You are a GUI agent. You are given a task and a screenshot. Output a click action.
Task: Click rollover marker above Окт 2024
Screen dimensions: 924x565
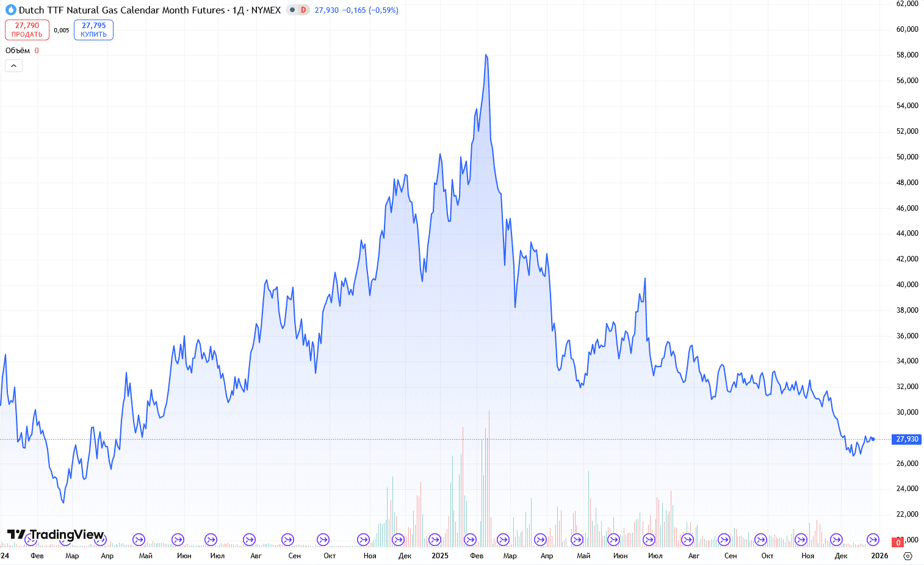click(x=323, y=539)
